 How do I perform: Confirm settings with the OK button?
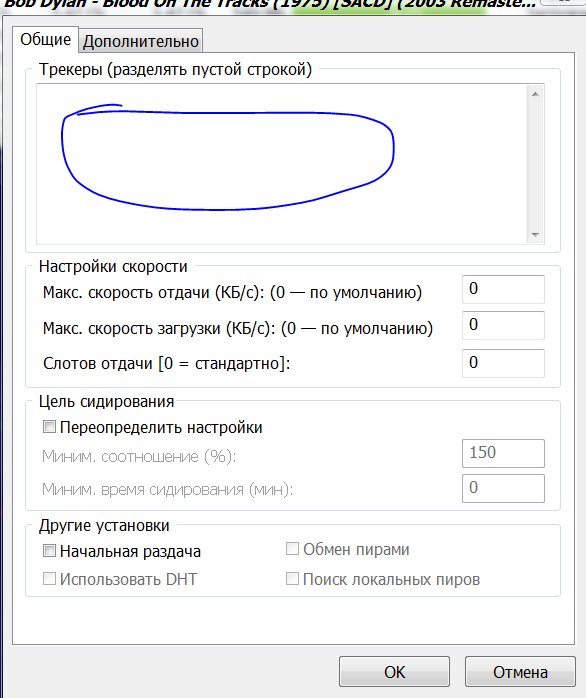click(x=395, y=672)
